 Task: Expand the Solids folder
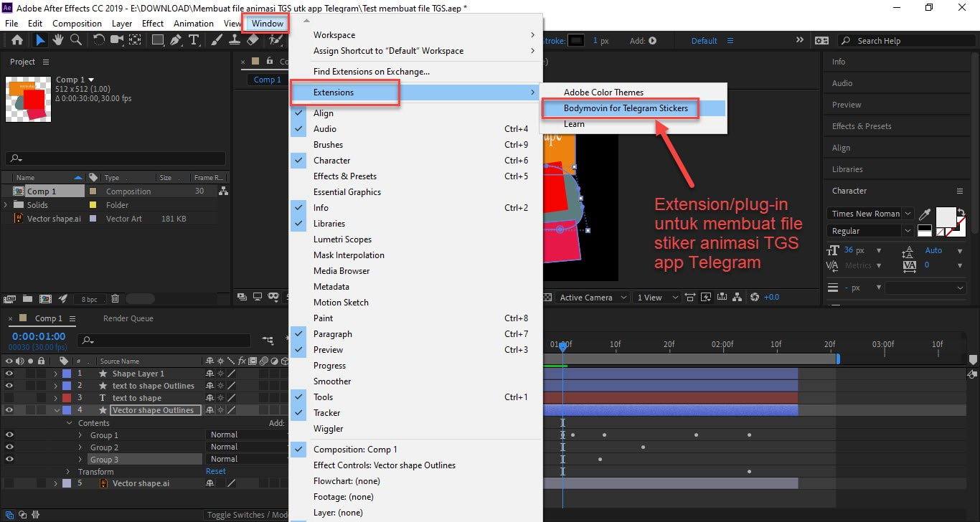coord(6,204)
